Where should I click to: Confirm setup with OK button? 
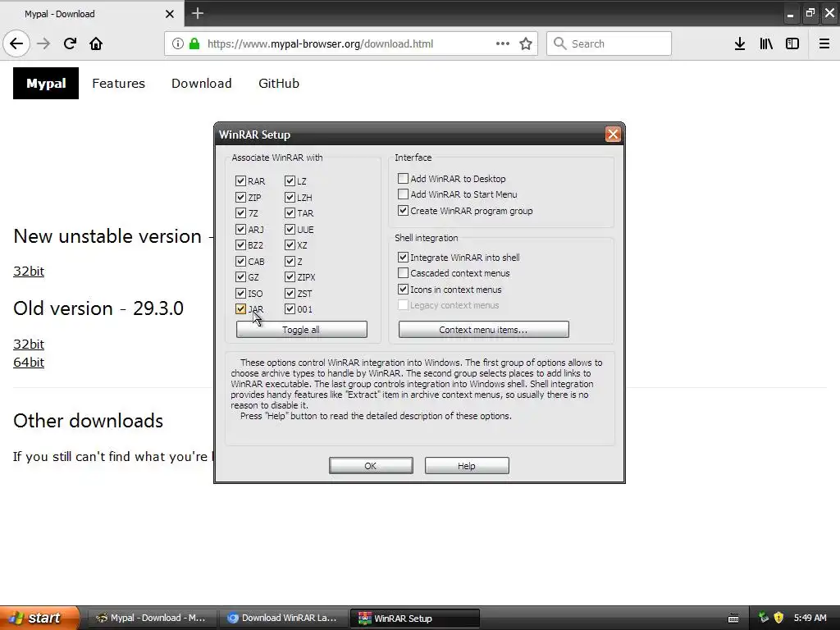(x=371, y=466)
